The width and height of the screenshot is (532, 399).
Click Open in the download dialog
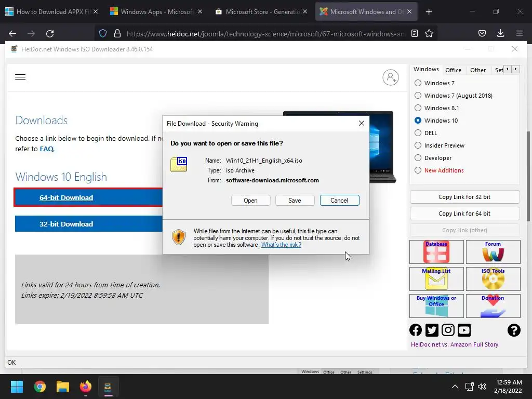251,201
